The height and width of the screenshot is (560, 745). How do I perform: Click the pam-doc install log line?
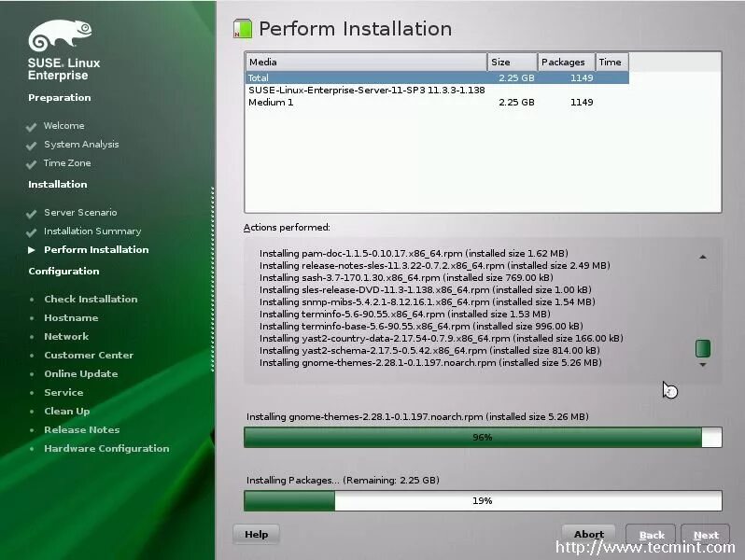pos(414,253)
